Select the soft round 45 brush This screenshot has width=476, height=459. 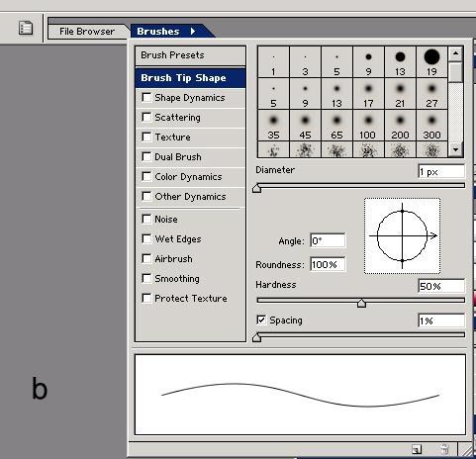point(305,126)
